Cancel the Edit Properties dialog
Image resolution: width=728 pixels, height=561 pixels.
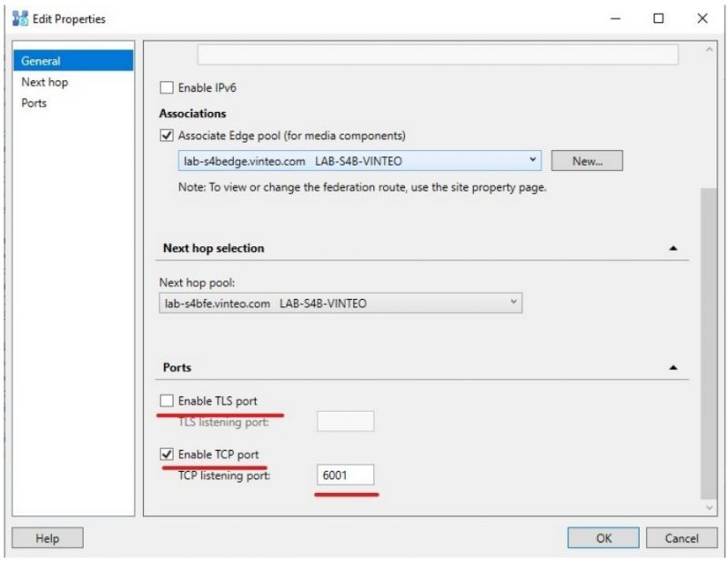(682, 537)
